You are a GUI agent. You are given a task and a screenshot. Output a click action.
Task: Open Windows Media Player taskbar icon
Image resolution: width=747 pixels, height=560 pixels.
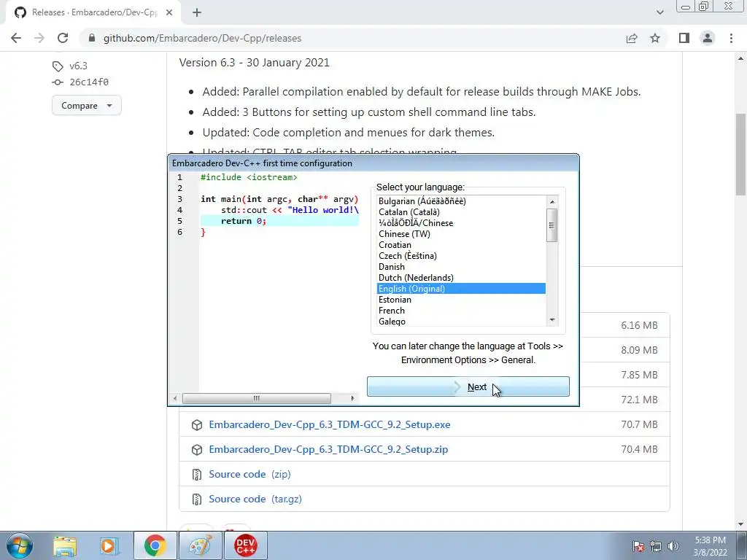pyautogui.click(x=108, y=545)
